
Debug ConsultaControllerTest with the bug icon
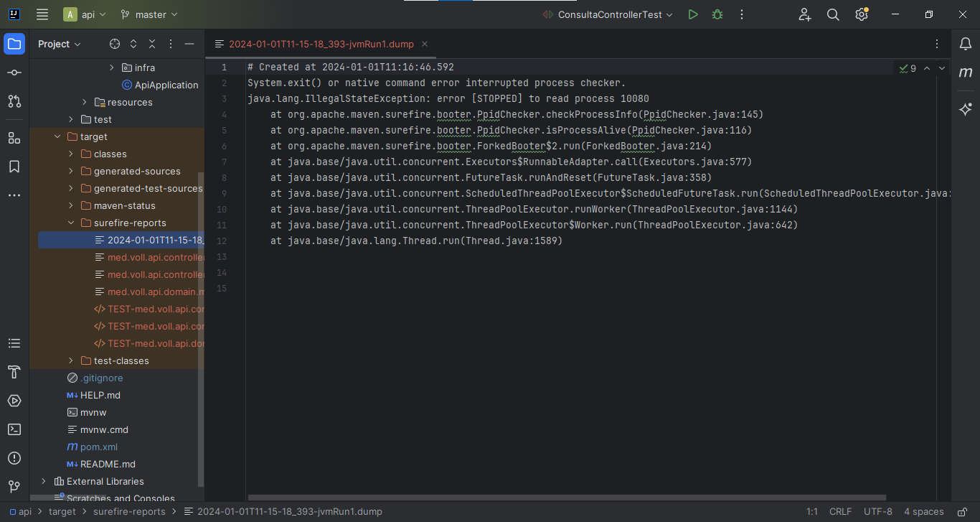click(717, 14)
